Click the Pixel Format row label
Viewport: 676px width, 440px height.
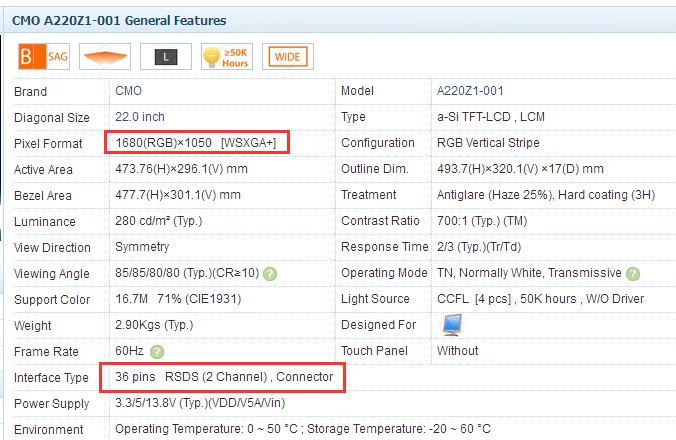(x=48, y=144)
